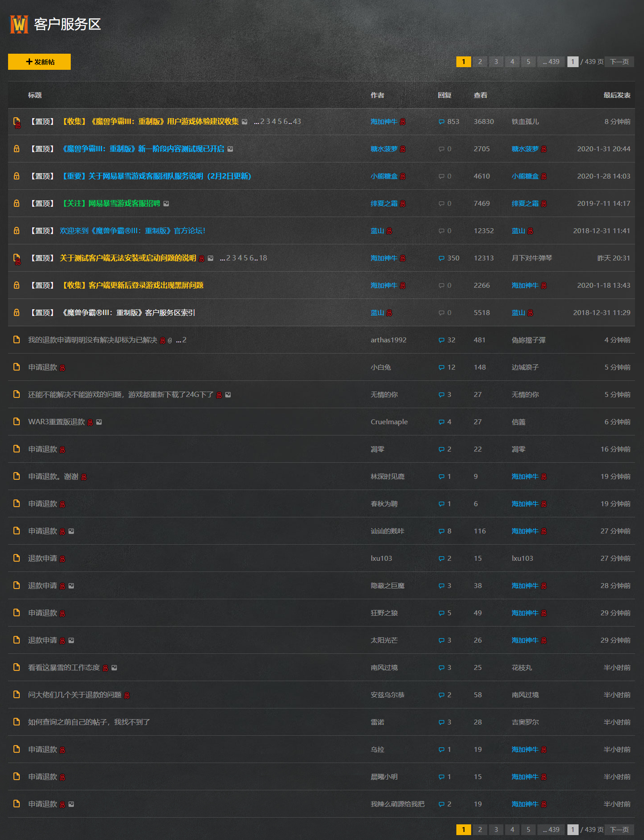Image resolution: width=644 pixels, height=840 pixels.
Task: Click reply bubble icon showing 12 replies
Action: tap(442, 368)
